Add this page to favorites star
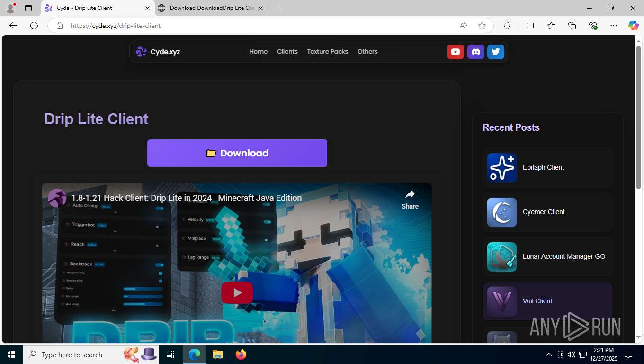The height and width of the screenshot is (364, 644). [482, 26]
